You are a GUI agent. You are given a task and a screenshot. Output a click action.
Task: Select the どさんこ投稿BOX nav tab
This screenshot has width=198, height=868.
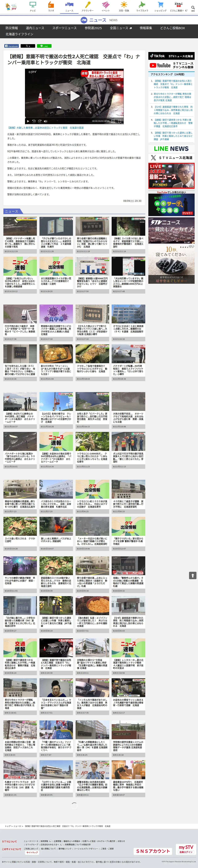click(x=172, y=28)
